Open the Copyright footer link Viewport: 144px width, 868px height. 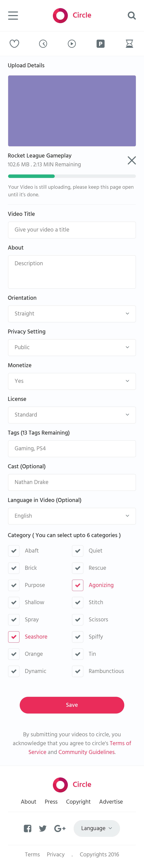point(78,802)
